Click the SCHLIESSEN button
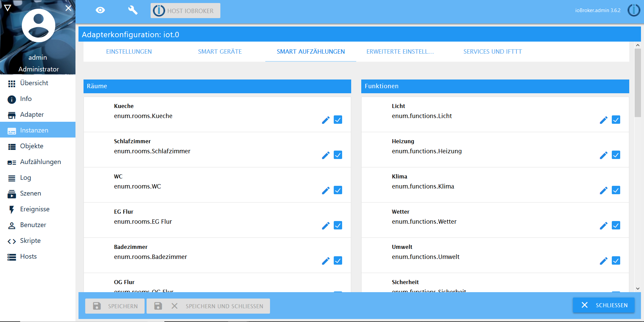The width and height of the screenshot is (644, 322). (x=604, y=305)
